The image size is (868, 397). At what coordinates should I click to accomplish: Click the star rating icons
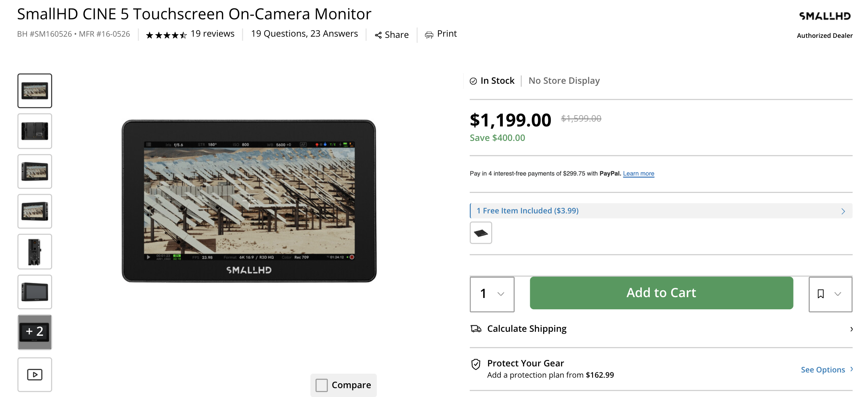(x=166, y=35)
